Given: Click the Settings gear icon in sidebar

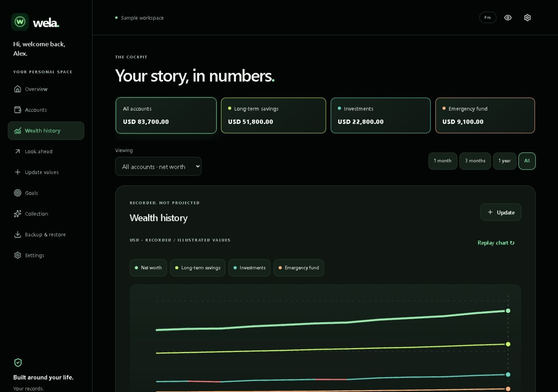Looking at the screenshot, I should (x=17, y=255).
